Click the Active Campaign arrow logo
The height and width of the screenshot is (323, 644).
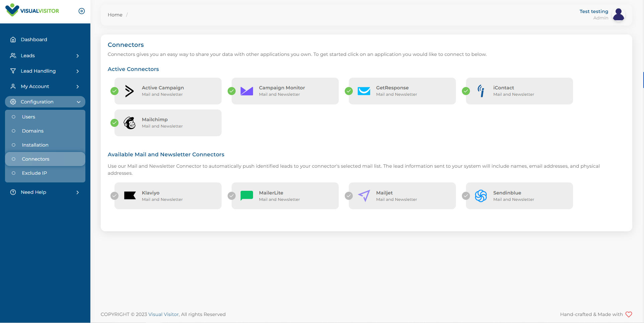click(130, 91)
